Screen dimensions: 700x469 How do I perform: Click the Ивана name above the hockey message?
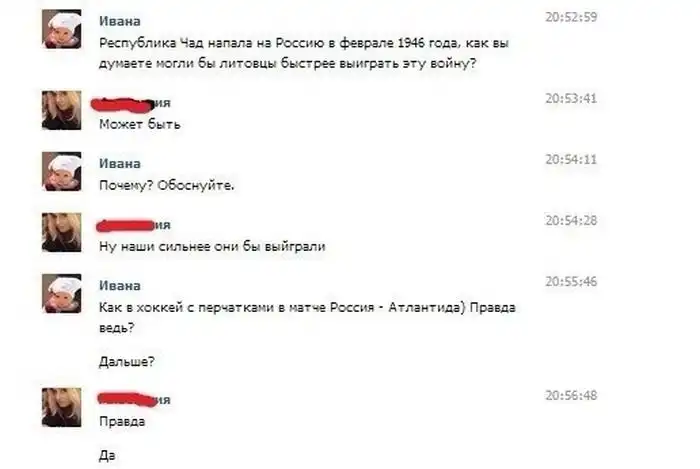[x=120, y=286]
